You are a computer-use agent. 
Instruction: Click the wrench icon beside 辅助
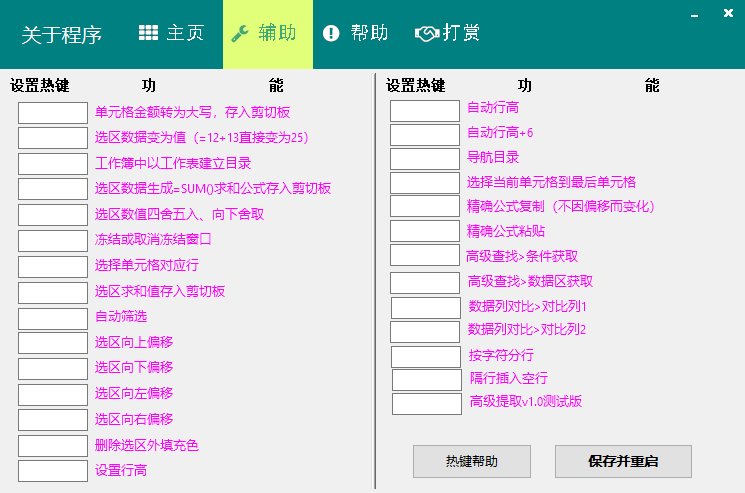pos(240,33)
